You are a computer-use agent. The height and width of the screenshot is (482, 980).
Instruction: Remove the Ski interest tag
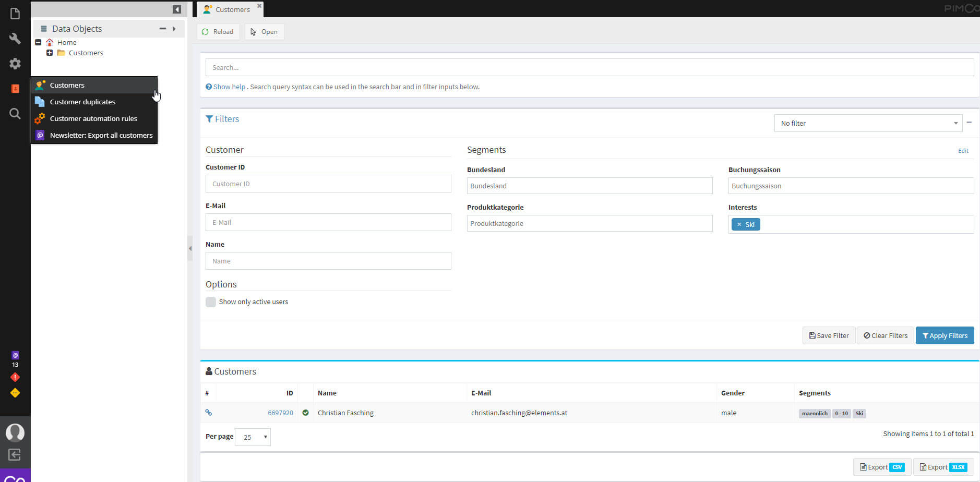tap(739, 224)
